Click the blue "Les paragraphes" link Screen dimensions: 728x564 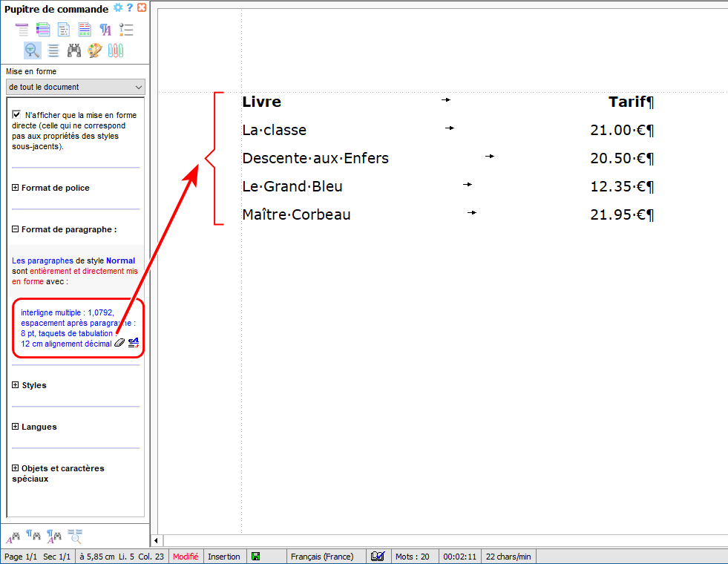[42, 260]
